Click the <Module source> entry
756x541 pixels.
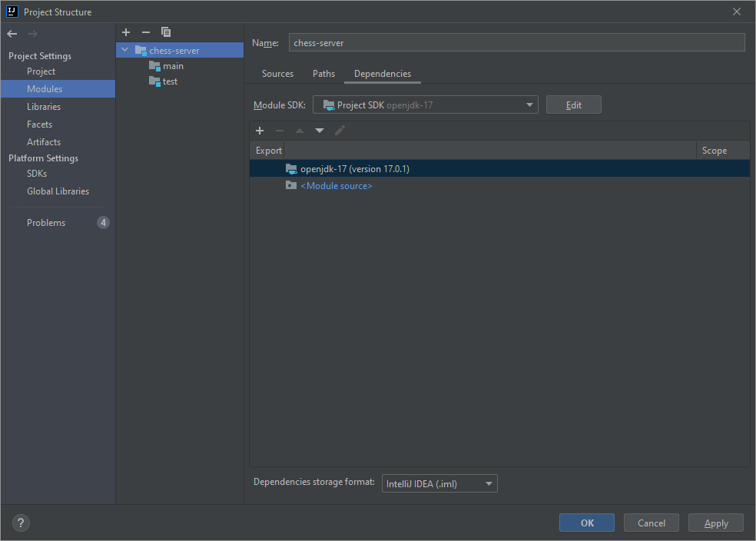tap(336, 186)
